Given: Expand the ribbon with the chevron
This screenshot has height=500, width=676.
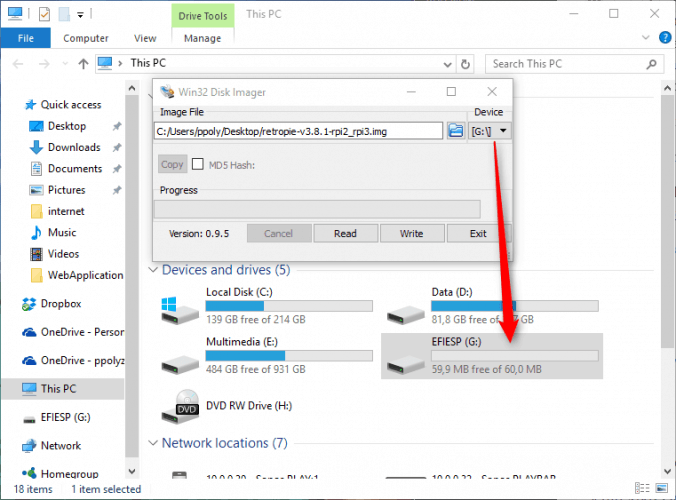Looking at the screenshot, I should [x=645, y=38].
